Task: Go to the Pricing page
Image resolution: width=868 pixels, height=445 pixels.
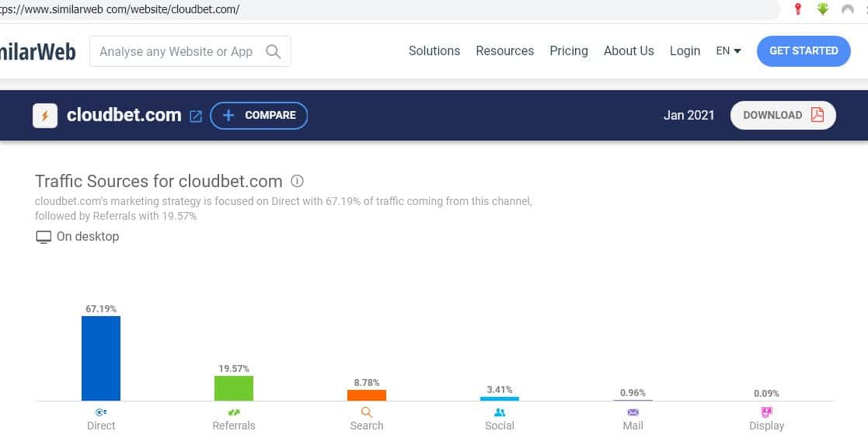Action: [569, 51]
